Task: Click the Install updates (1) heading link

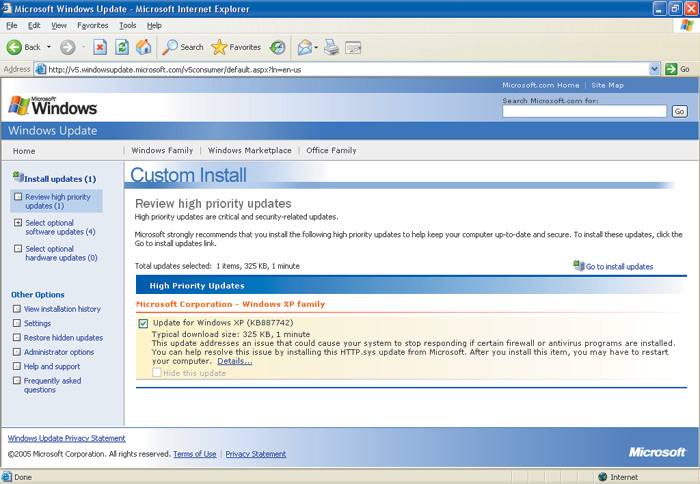Action: pyautogui.click(x=60, y=179)
